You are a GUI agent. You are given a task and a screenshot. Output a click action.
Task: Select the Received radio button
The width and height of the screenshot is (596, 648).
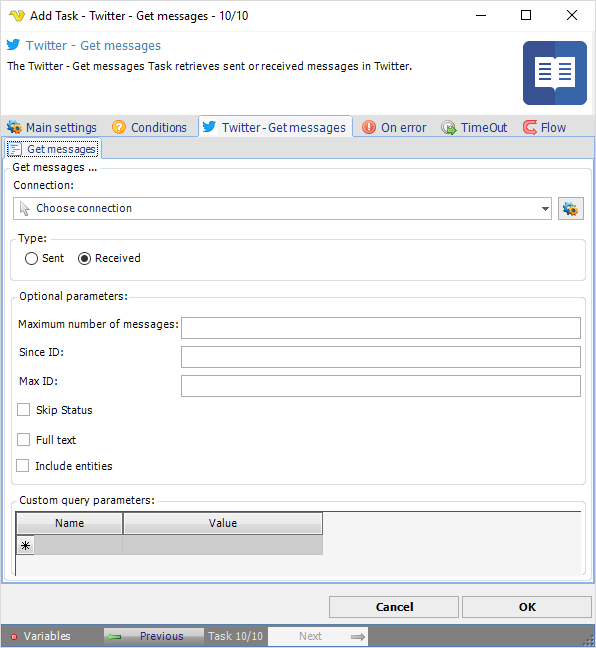coord(84,259)
